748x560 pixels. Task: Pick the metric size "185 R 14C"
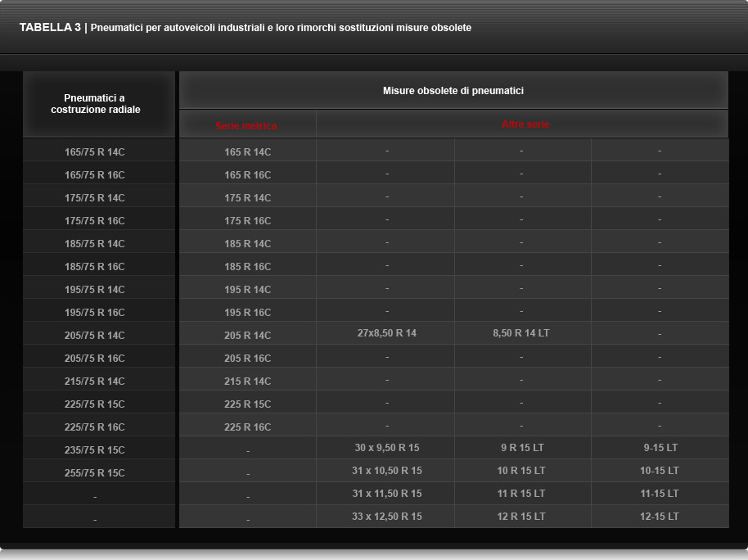coord(248,243)
